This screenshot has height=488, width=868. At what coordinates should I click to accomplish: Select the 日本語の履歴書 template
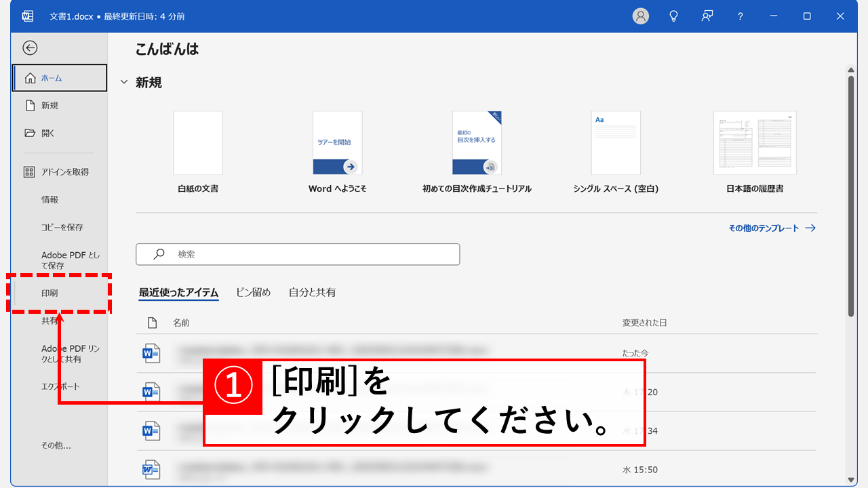coord(755,144)
